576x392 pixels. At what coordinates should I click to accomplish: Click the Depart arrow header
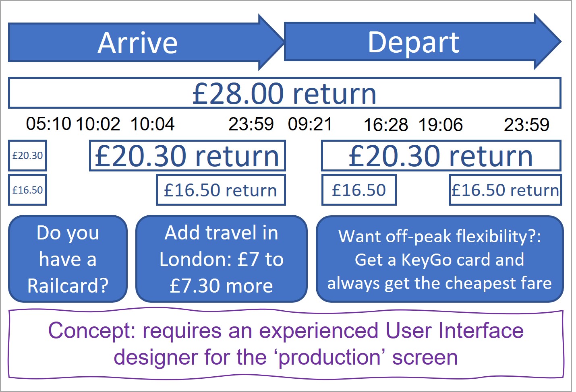pyautogui.click(x=413, y=42)
